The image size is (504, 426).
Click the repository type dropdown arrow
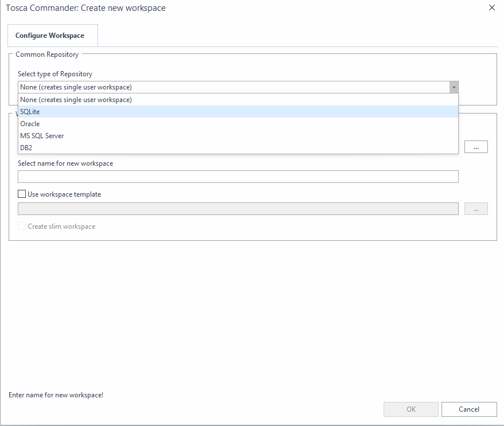[x=454, y=87]
